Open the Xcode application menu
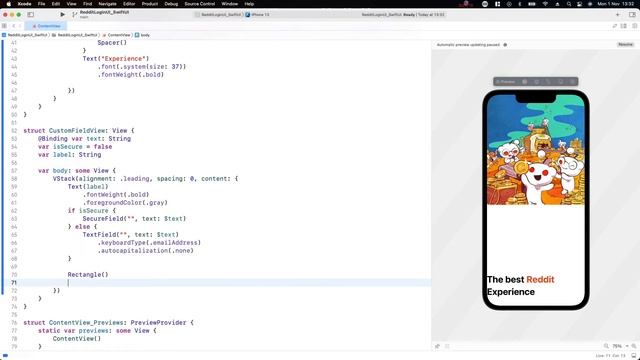Viewport: 640px width, 360px height. click(24, 4)
